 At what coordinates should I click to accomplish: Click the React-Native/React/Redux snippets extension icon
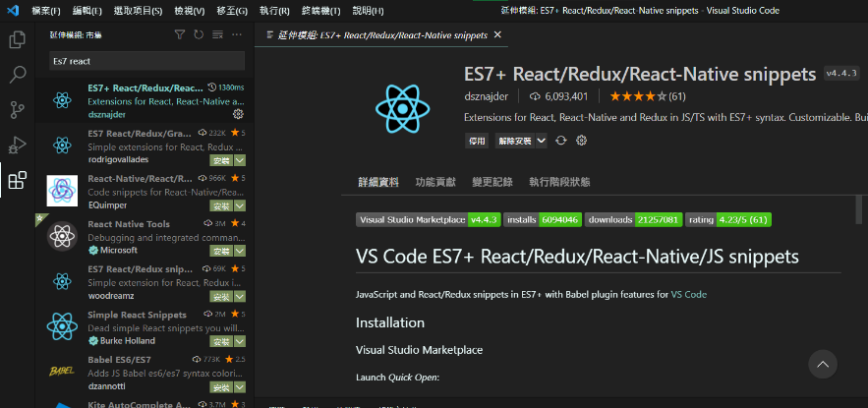[x=62, y=191]
